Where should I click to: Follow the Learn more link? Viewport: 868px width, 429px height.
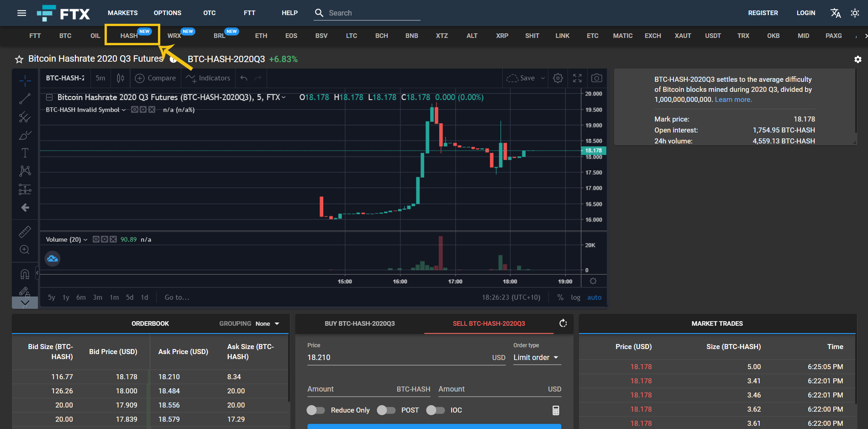(733, 100)
